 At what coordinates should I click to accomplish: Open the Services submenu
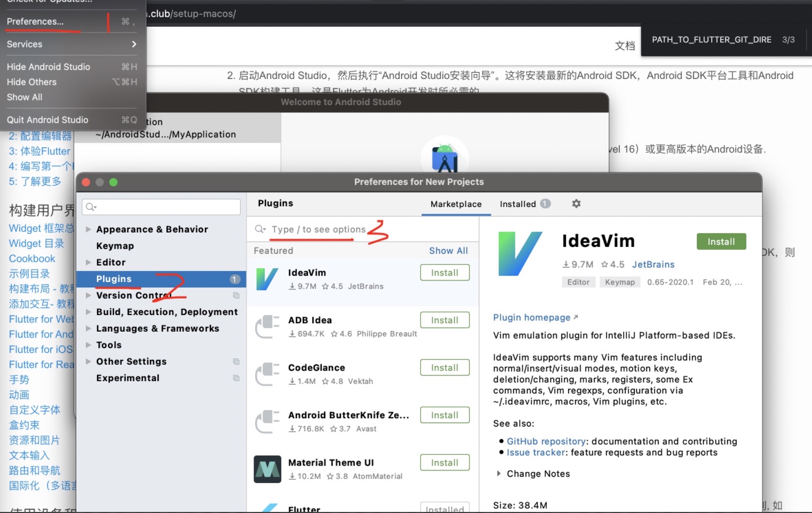(72, 44)
